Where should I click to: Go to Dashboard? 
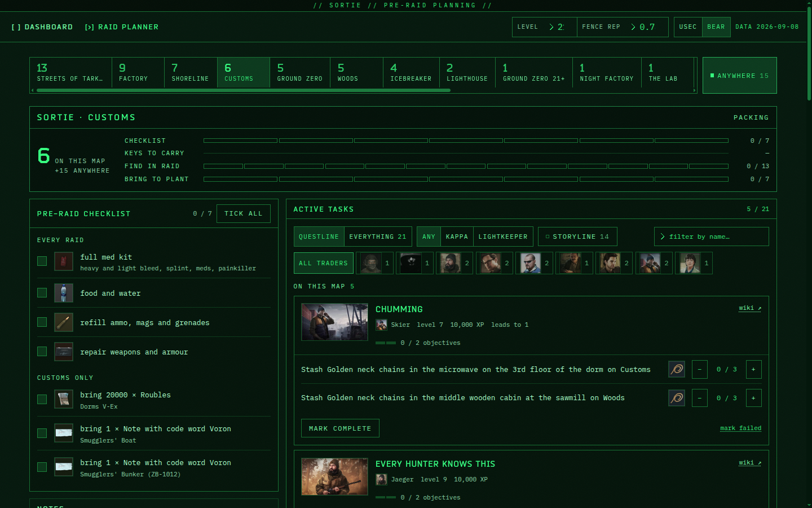pyautogui.click(x=42, y=27)
